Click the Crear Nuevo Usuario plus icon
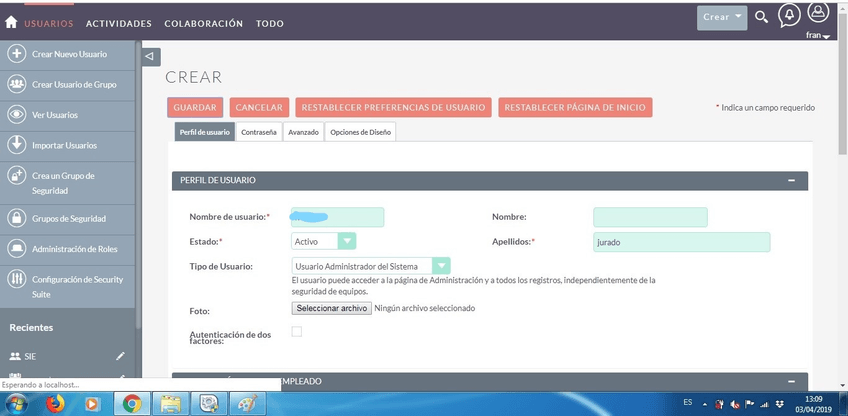Screen dimensions: 848x416 pos(16,54)
